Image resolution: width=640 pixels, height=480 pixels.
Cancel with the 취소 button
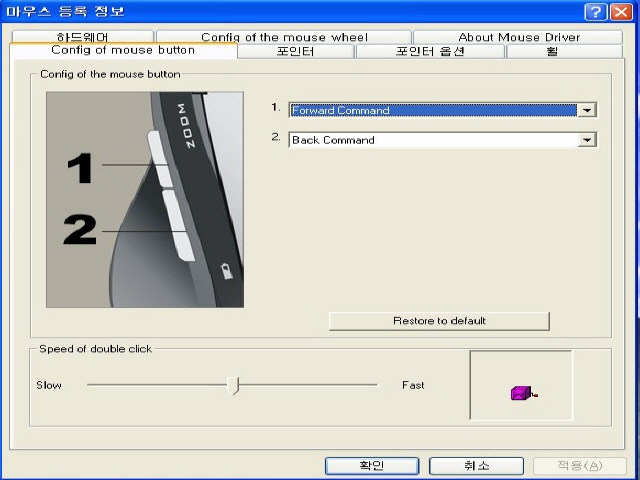476,465
